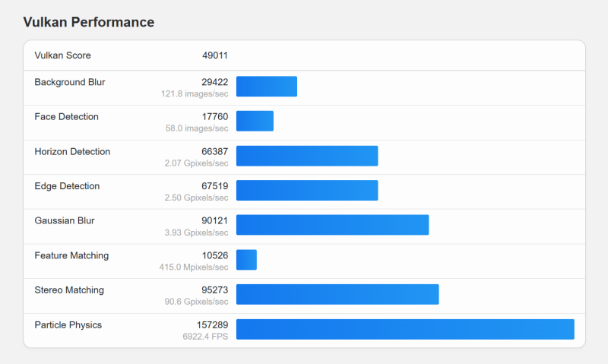Click the Gaussian Blur score bar

pyautogui.click(x=333, y=225)
